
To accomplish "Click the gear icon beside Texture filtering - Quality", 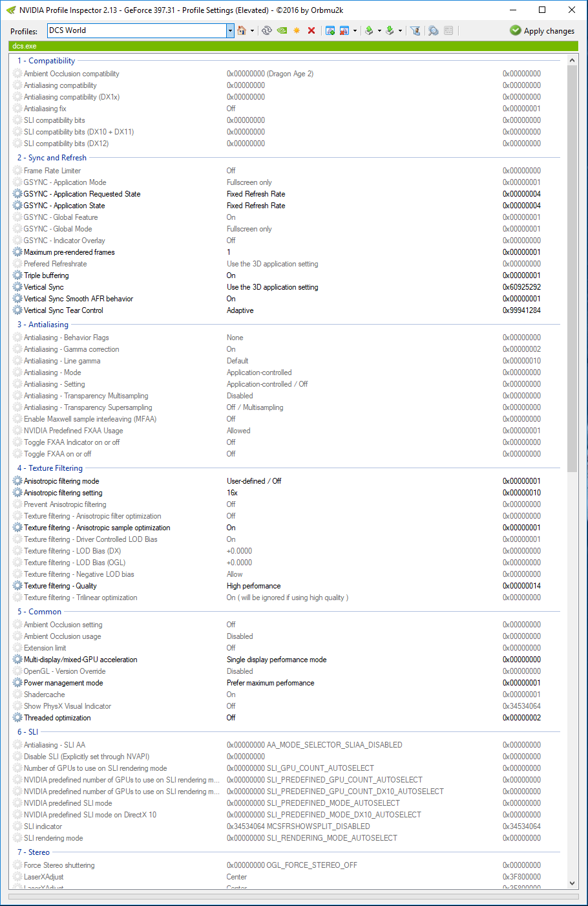I will (17, 586).
